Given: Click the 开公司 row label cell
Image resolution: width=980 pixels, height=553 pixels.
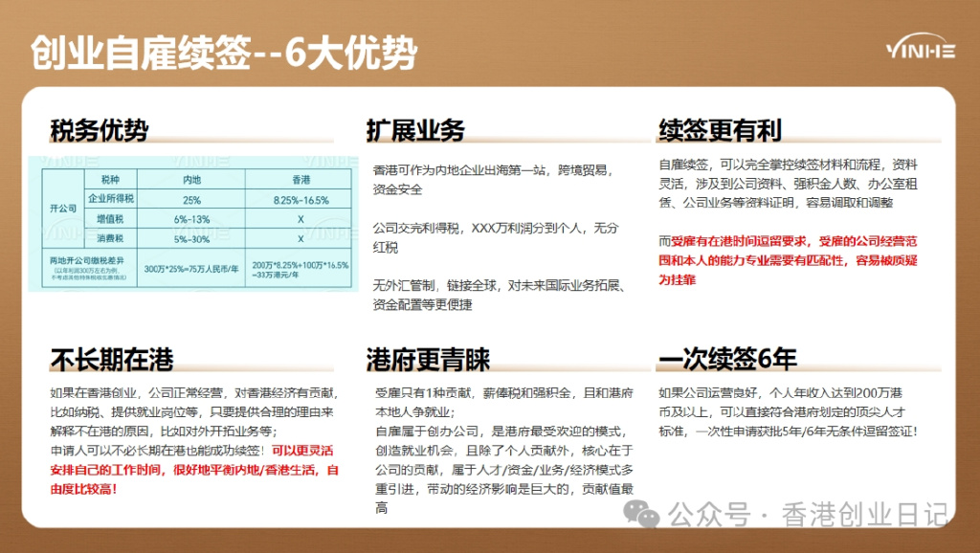Looking at the screenshot, I should point(63,208).
